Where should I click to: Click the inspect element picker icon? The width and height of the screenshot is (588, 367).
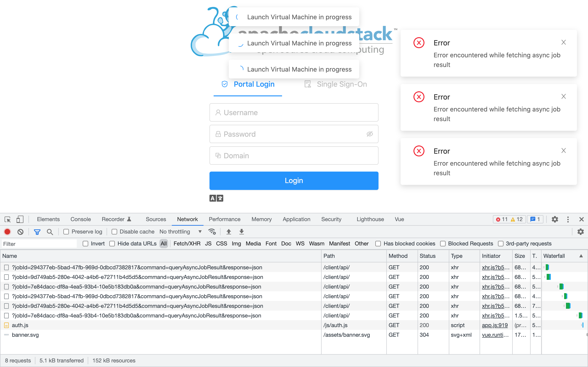coord(8,220)
